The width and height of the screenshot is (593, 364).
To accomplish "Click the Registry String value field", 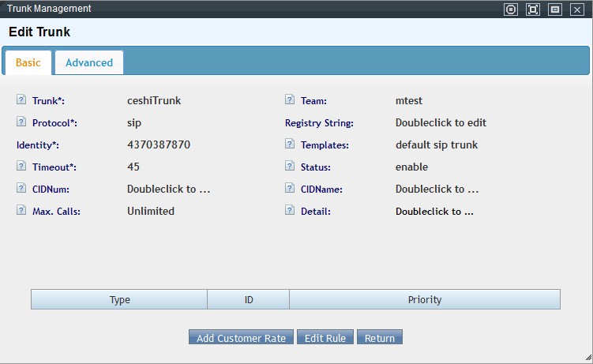I will point(441,123).
